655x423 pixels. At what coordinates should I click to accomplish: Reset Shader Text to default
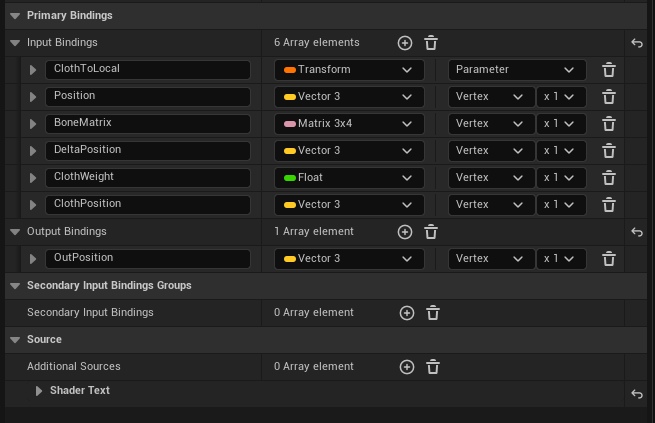(x=637, y=394)
